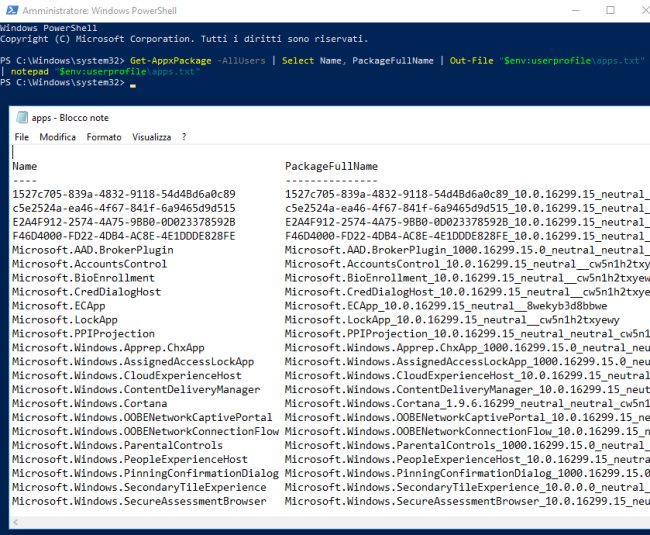Click the Out-File command text in PowerShell
650x535 pixels.
tap(472, 61)
